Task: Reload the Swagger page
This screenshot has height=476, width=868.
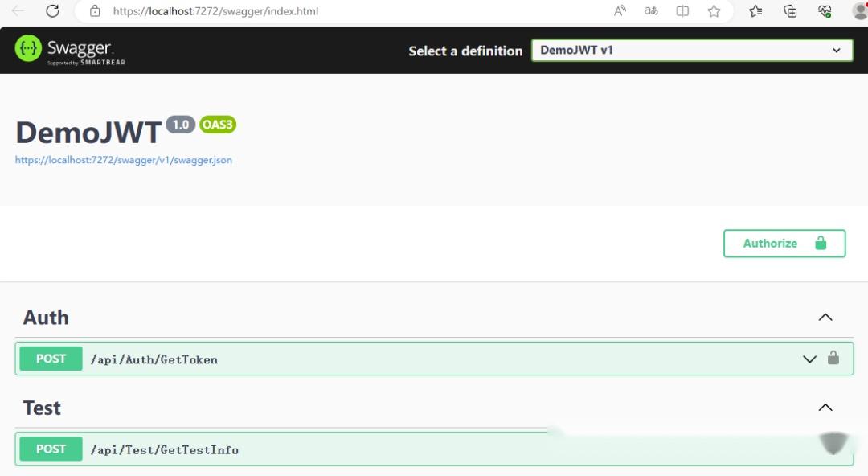Action: coord(52,10)
